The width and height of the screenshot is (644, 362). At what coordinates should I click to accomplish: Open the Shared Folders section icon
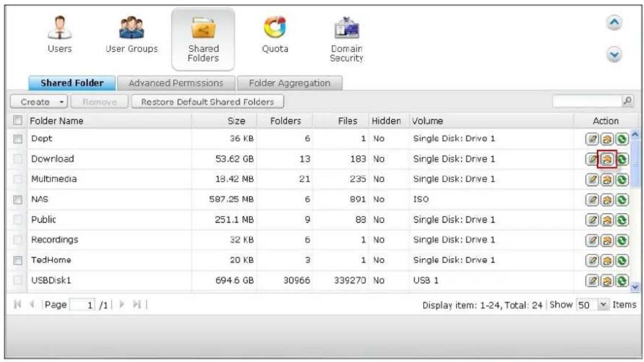coord(203,39)
